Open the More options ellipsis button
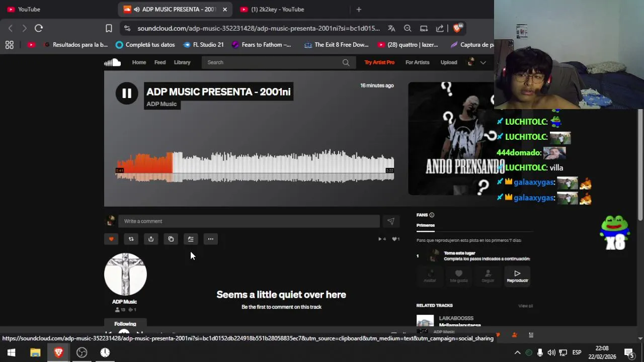This screenshot has width=644, height=362. 211,239
